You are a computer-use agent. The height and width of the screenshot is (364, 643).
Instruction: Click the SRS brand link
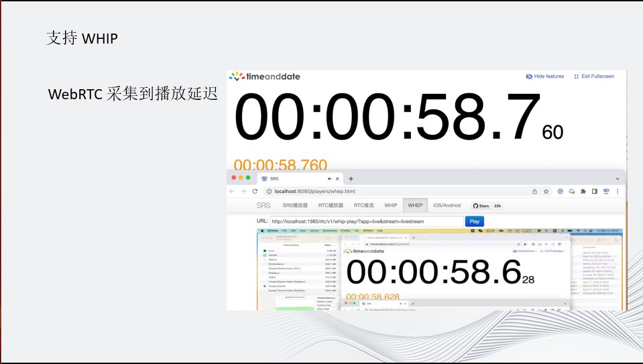264,205
